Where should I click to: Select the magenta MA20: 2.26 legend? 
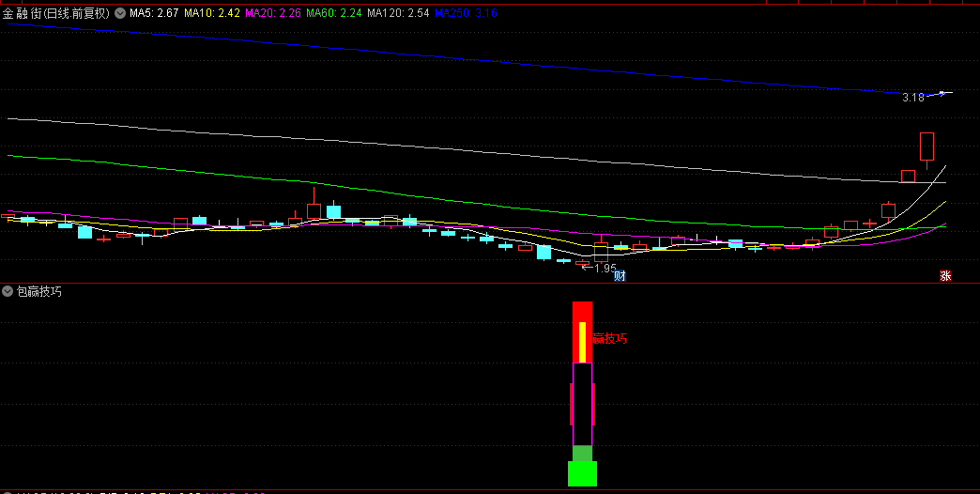tap(274, 13)
